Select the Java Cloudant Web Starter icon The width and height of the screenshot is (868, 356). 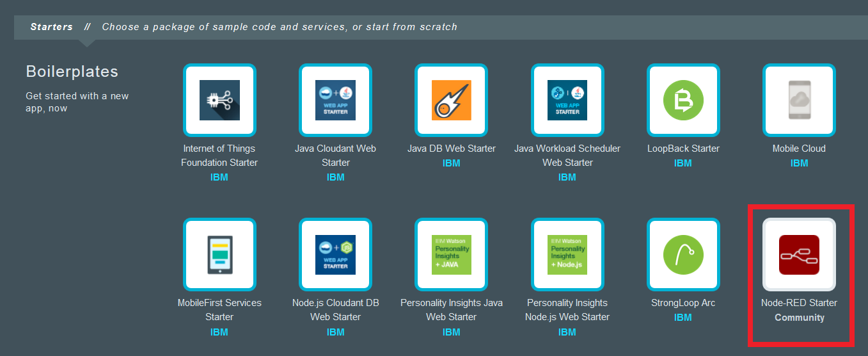point(336,100)
